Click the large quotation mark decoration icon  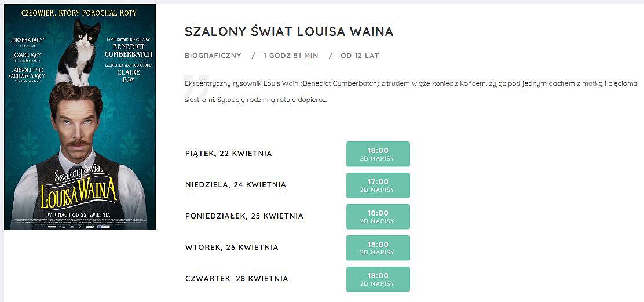196,85
